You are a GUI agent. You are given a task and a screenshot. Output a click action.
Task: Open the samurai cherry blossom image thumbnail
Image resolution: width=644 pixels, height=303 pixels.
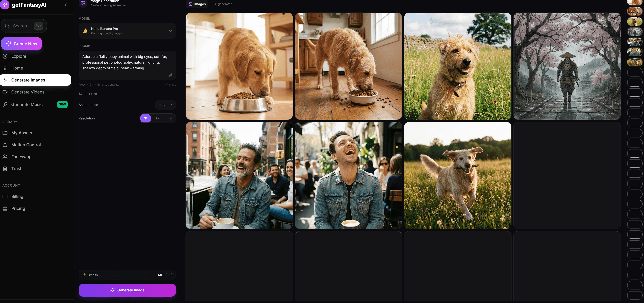coord(567,66)
